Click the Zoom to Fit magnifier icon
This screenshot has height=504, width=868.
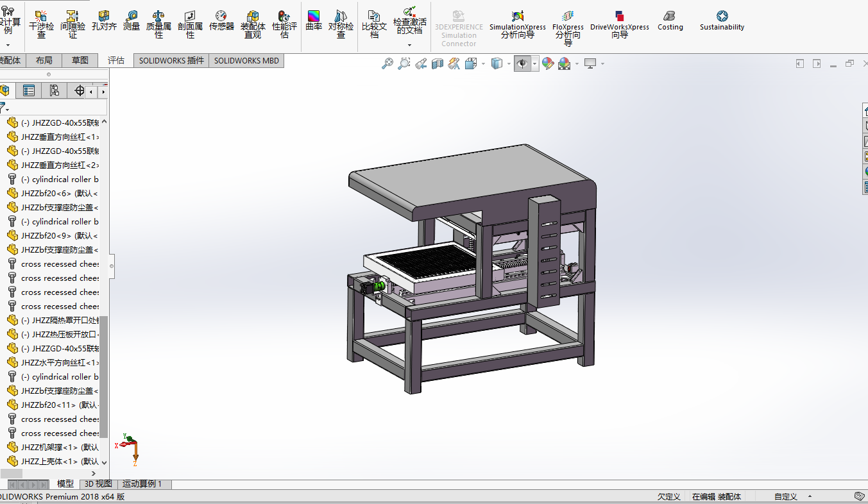(x=387, y=63)
